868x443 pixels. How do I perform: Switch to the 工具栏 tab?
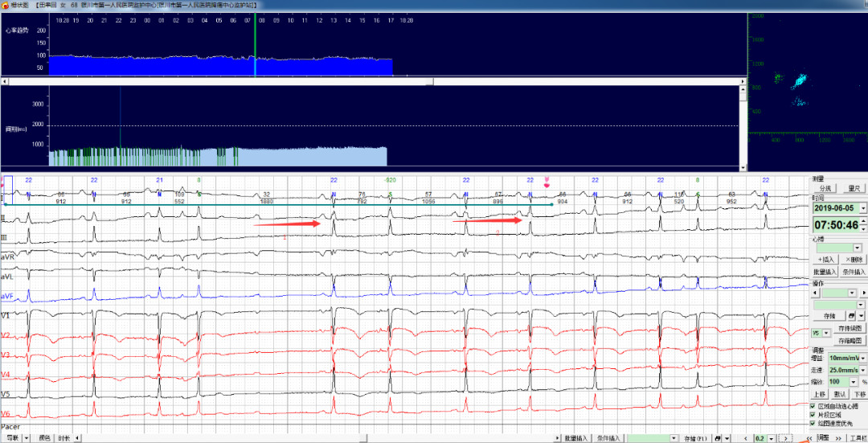click(x=858, y=438)
